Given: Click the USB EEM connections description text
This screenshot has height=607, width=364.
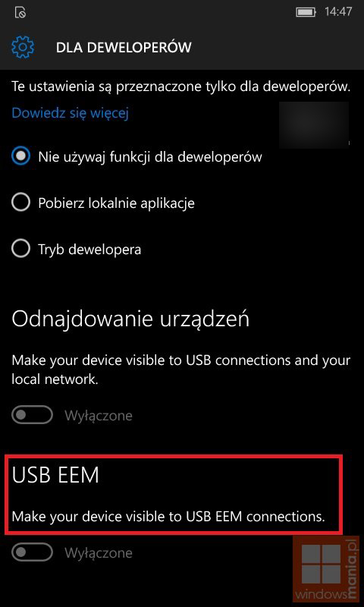Looking at the screenshot, I should [x=168, y=516].
